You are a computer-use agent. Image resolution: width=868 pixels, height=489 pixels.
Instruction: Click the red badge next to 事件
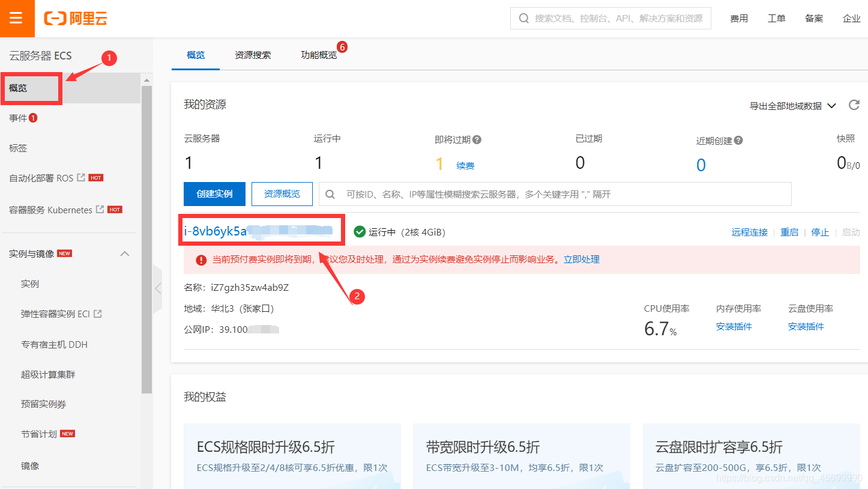coord(33,118)
